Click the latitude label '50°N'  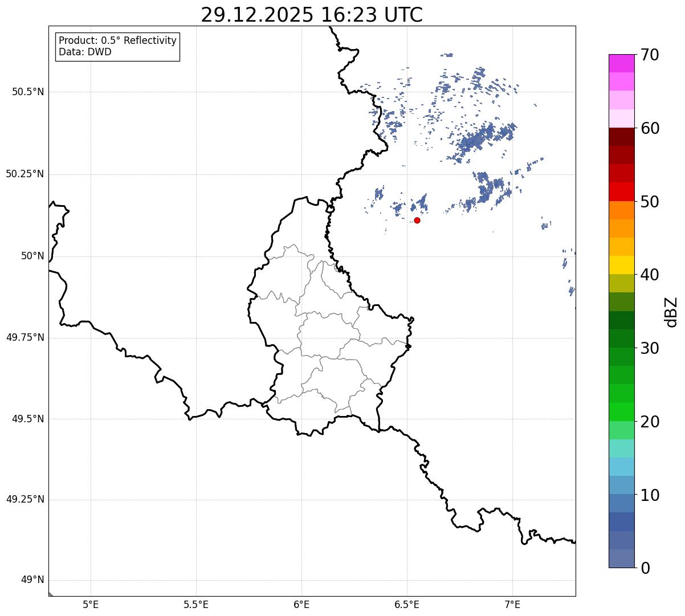coord(32,256)
